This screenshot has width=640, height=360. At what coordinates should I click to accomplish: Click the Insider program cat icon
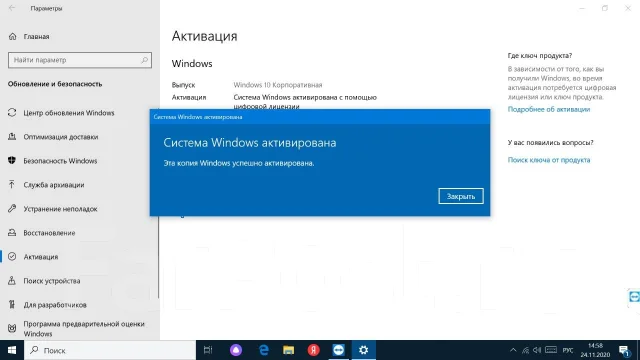click(12, 328)
